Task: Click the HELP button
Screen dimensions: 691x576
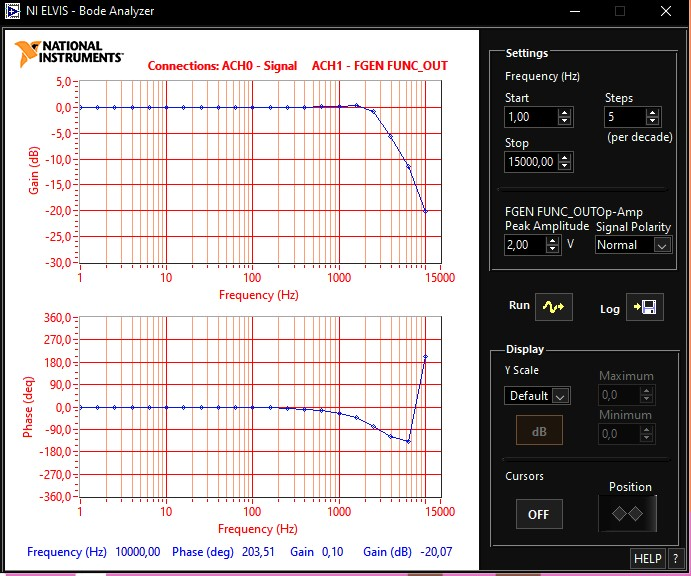Action: (647, 558)
